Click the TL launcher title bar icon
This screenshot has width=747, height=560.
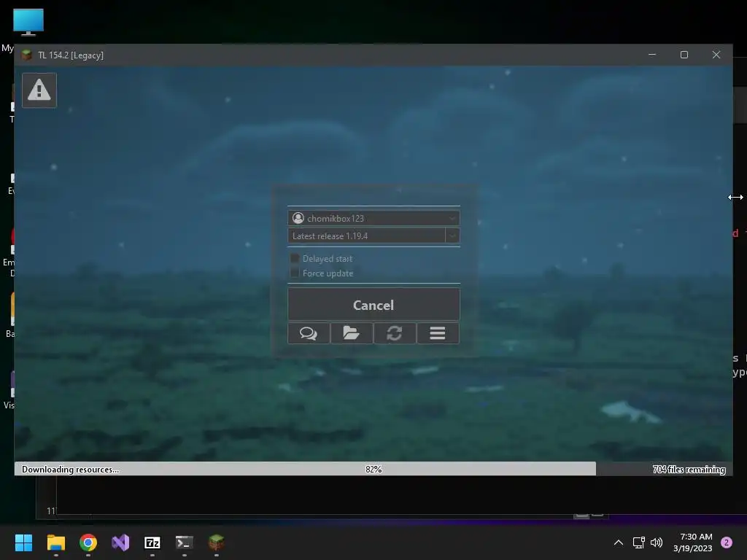point(27,55)
